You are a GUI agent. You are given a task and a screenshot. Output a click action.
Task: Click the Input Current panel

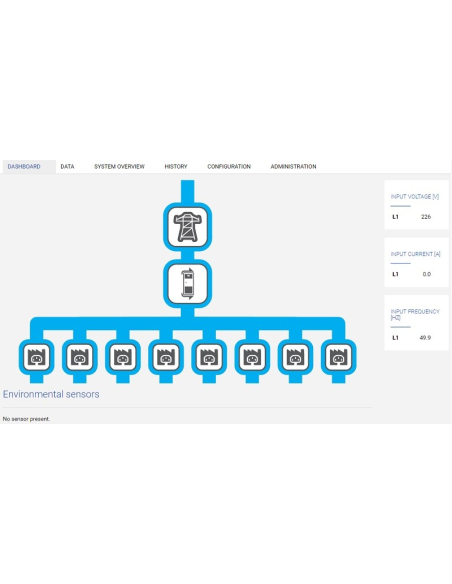tap(416, 262)
